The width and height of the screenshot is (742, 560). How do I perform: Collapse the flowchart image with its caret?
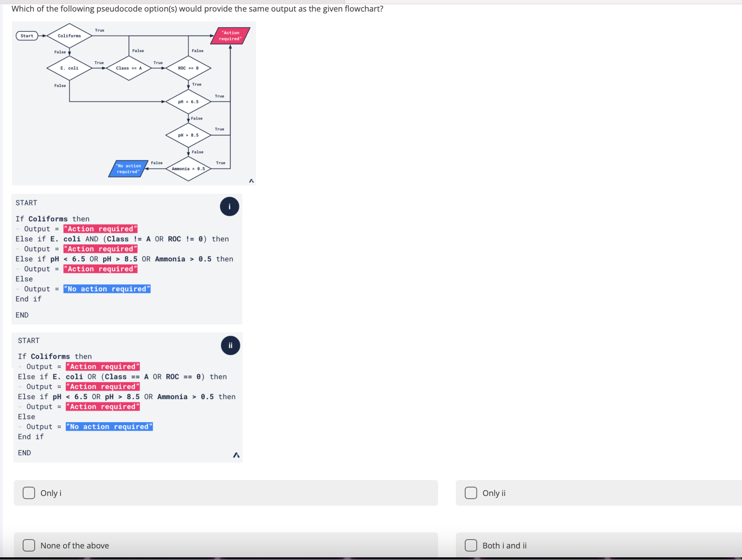(251, 181)
